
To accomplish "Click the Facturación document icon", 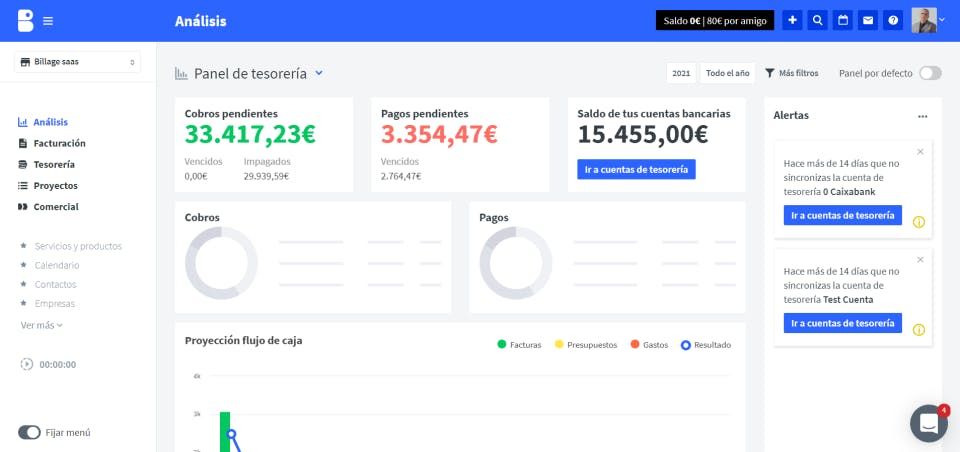I will pyautogui.click(x=23, y=143).
